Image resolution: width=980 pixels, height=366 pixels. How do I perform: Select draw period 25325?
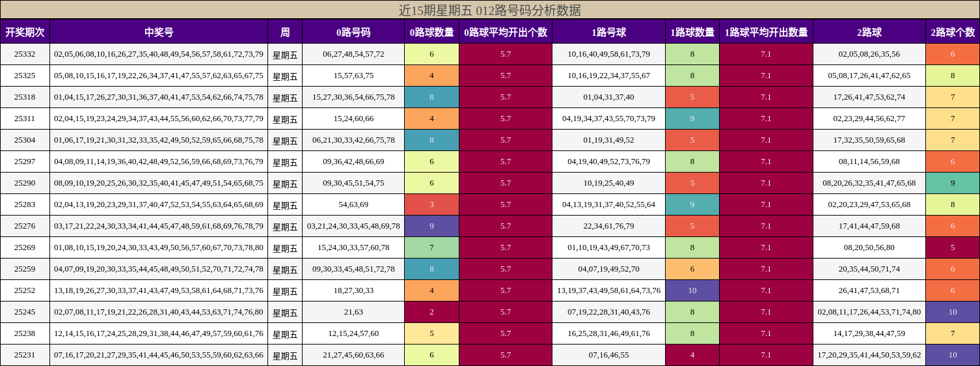pyautogui.click(x=25, y=76)
